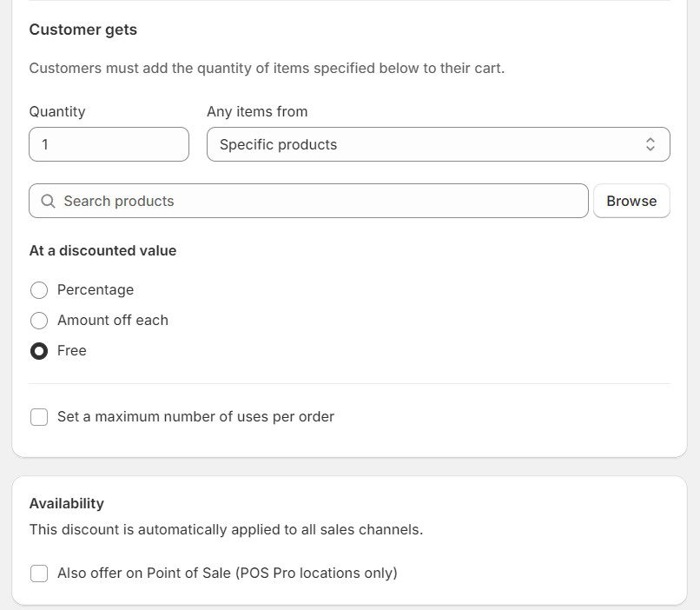Click the Availability section heading

[67, 503]
